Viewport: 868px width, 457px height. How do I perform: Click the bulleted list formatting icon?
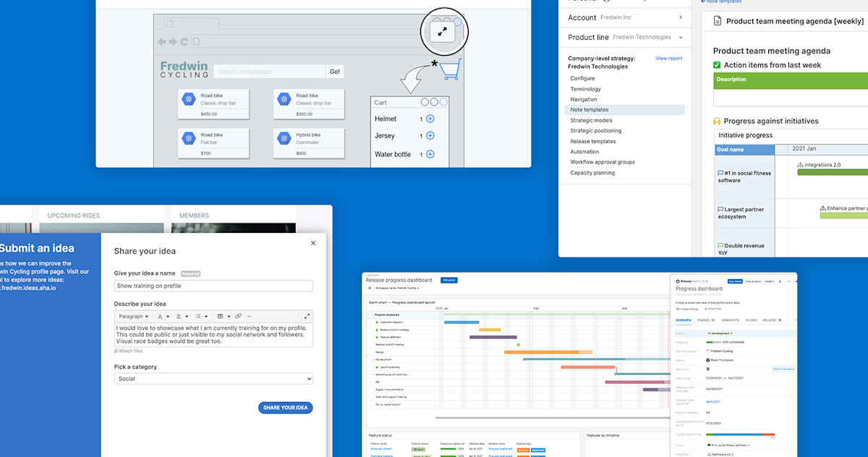[x=199, y=316]
